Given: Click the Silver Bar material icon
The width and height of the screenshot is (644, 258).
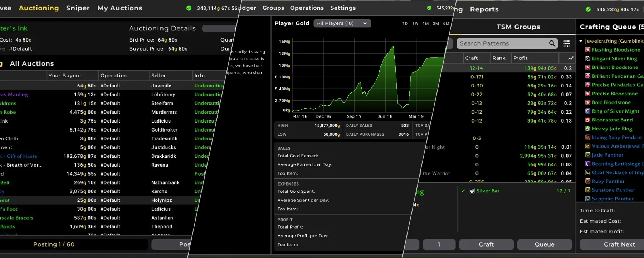Looking at the screenshot, I should click(x=472, y=191).
